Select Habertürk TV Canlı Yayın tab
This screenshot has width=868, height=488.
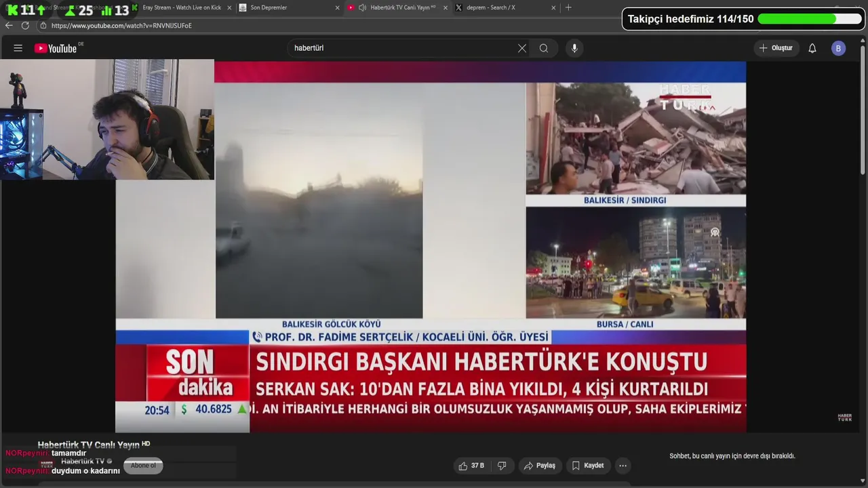(397, 7)
